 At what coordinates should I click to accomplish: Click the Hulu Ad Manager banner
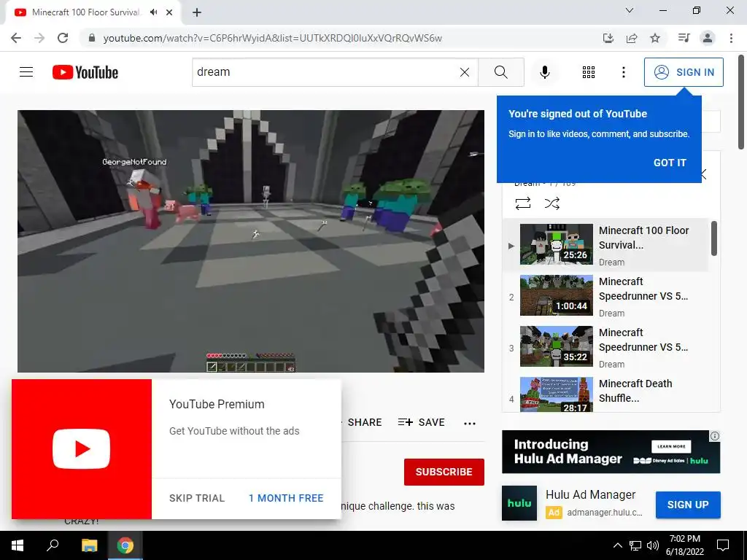611,452
